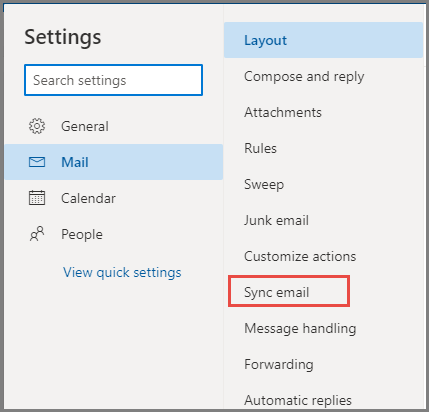Click the People contacts icon

(x=37, y=234)
